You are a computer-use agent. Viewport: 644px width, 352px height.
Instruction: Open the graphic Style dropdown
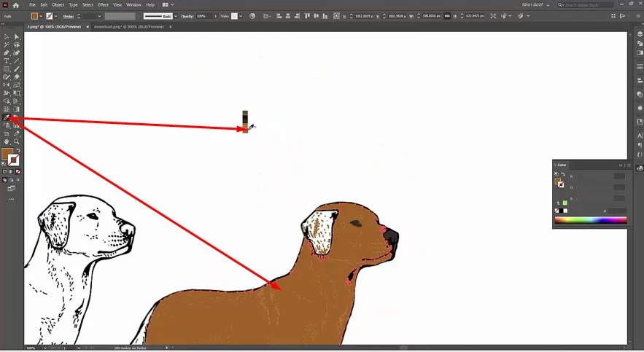[x=241, y=16]
